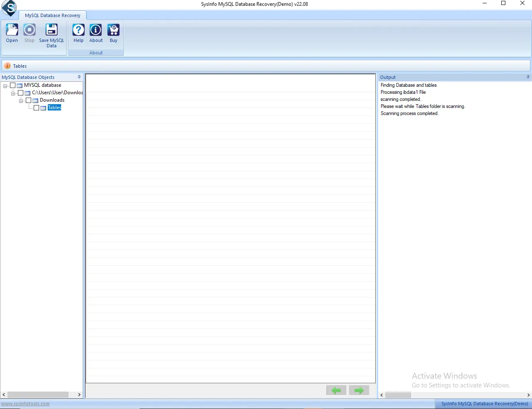The height and width of the screenshot is (409, 532).
Task: Minimize the SysInfo window
Action: 485,3
